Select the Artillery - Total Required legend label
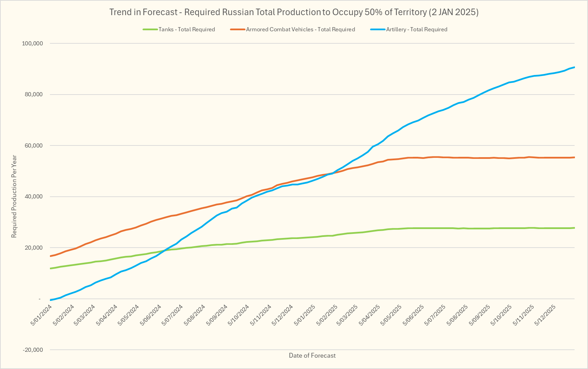 [417, 30]
